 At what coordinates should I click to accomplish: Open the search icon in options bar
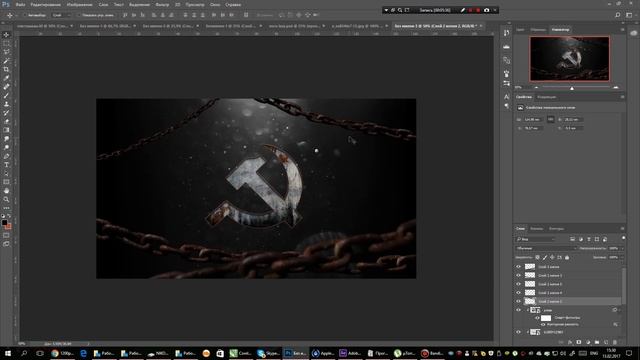pyautogui.click(x=618, y=15)
